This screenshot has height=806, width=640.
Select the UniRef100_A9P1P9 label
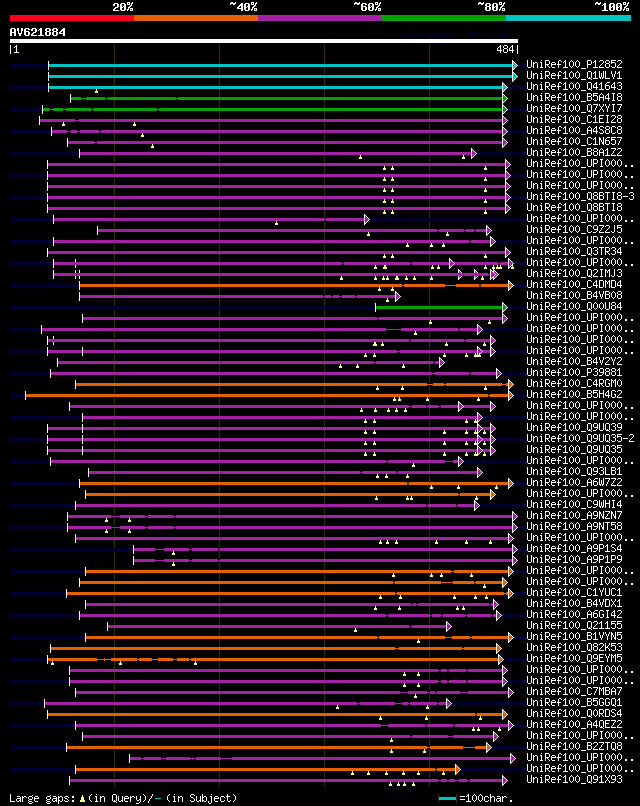574,559
